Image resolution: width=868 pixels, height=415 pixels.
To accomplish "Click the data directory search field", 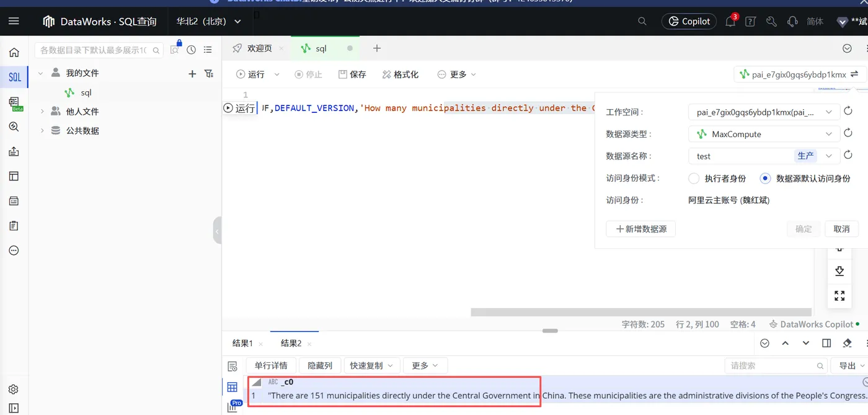I will pyautogui.click(x=99, y=50).
